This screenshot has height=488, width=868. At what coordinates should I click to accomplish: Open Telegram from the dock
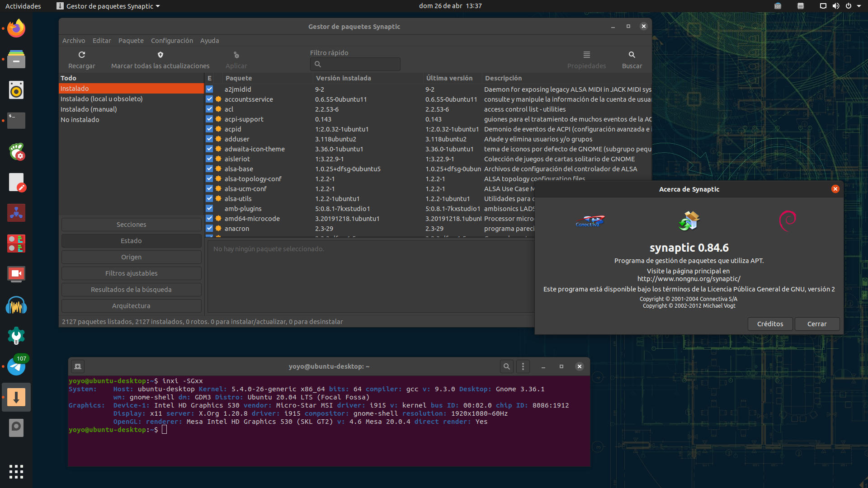(x=16, y=366)
